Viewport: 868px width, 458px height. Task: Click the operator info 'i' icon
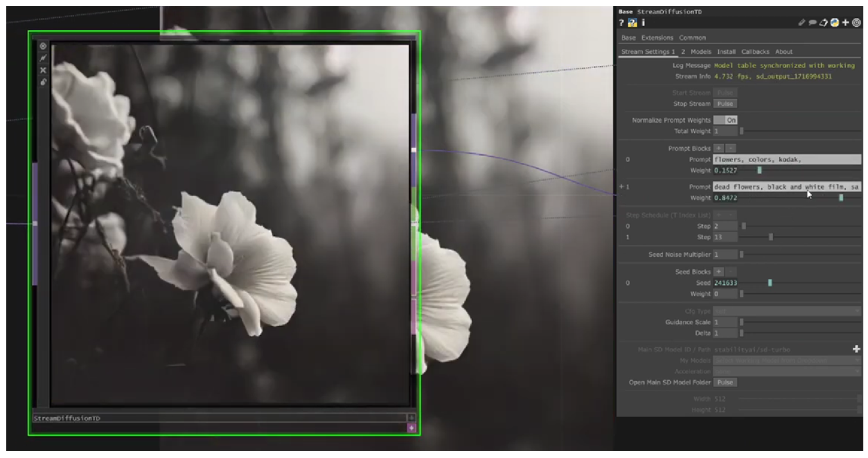pos(643,23)
